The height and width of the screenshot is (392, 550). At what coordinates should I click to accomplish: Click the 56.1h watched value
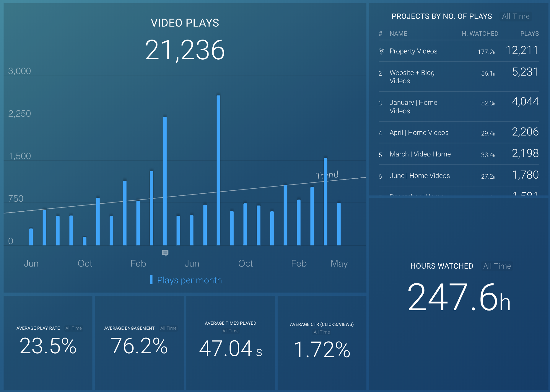click(x=488, y=73)
